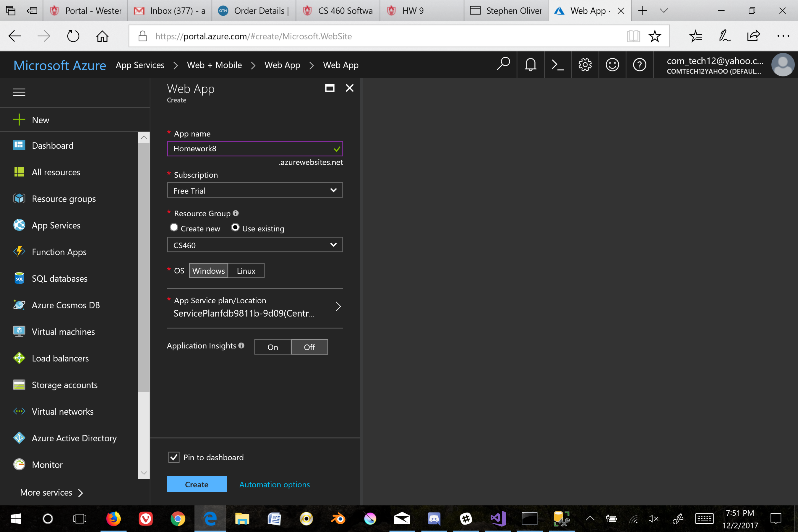The width and height of the screenshot is (798, 532).
Task: Open Azure Cloud Shell icon
Action: pyautogui.click(x=557, y=64)
